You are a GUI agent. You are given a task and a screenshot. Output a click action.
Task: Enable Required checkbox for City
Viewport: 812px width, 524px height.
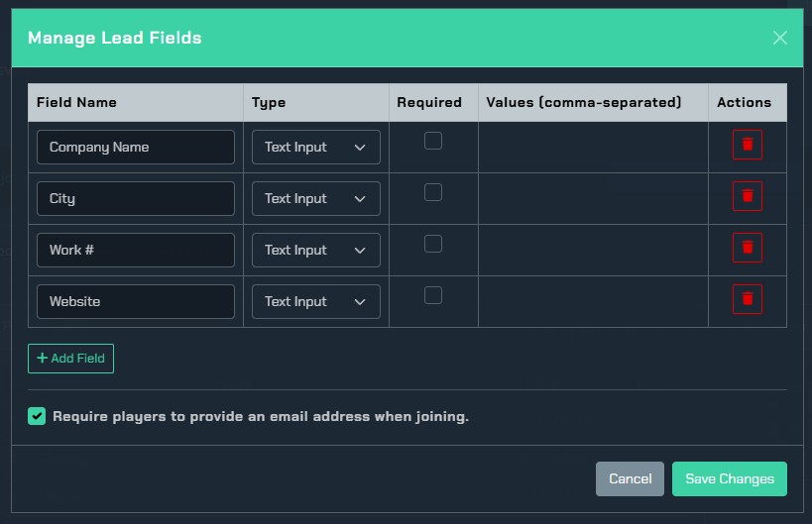(x=433, y=192)
